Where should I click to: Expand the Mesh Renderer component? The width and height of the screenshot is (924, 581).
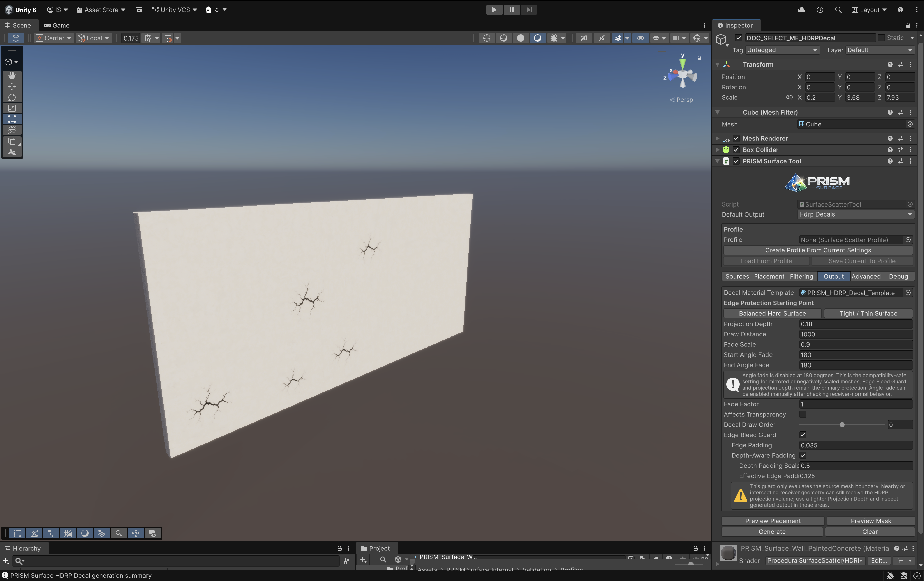717,138
